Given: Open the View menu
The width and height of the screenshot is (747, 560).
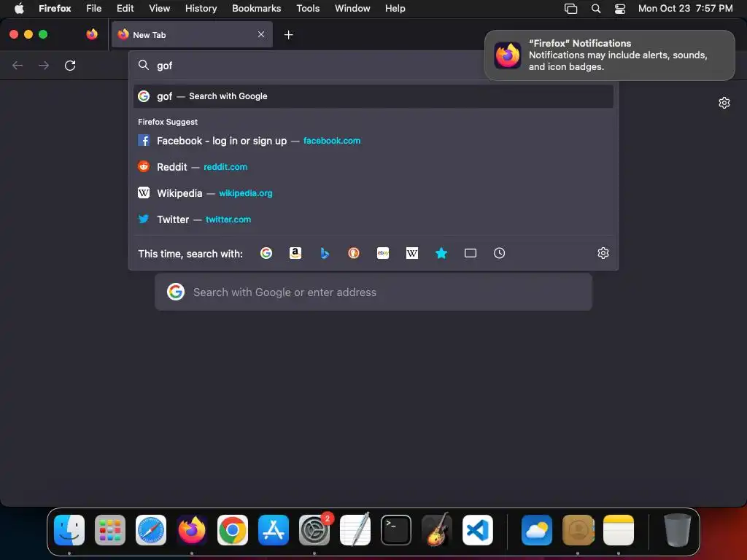Looking at the screenshot, I should point(159,9).
